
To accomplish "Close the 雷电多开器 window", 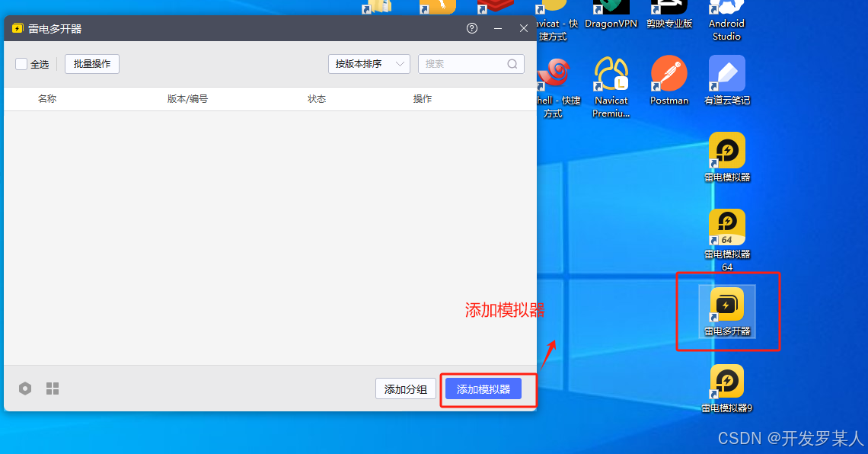I will click(x=524, y=28).
